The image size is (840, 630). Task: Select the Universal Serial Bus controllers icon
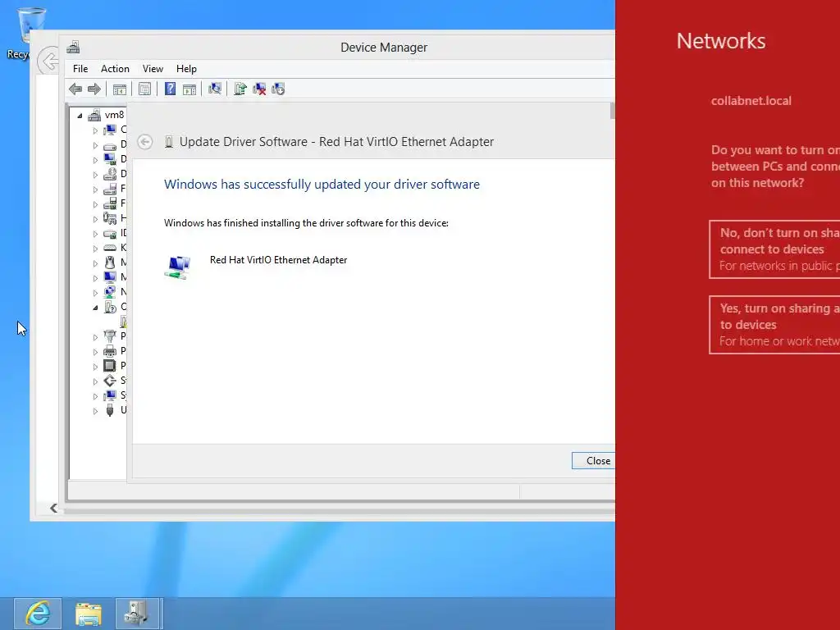[x=110, y=410]
